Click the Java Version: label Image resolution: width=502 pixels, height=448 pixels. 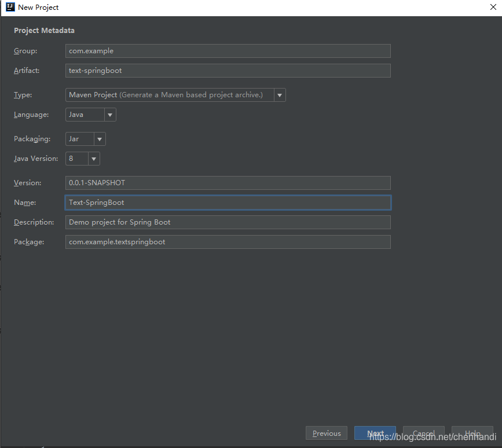pyautogui.click(x=36, y=159)
